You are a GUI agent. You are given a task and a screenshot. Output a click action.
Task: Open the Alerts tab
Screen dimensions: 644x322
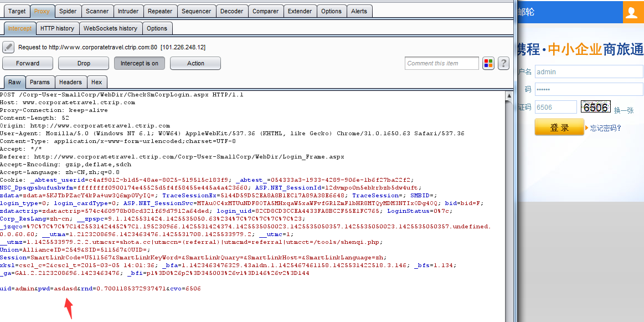pos(359,11)
